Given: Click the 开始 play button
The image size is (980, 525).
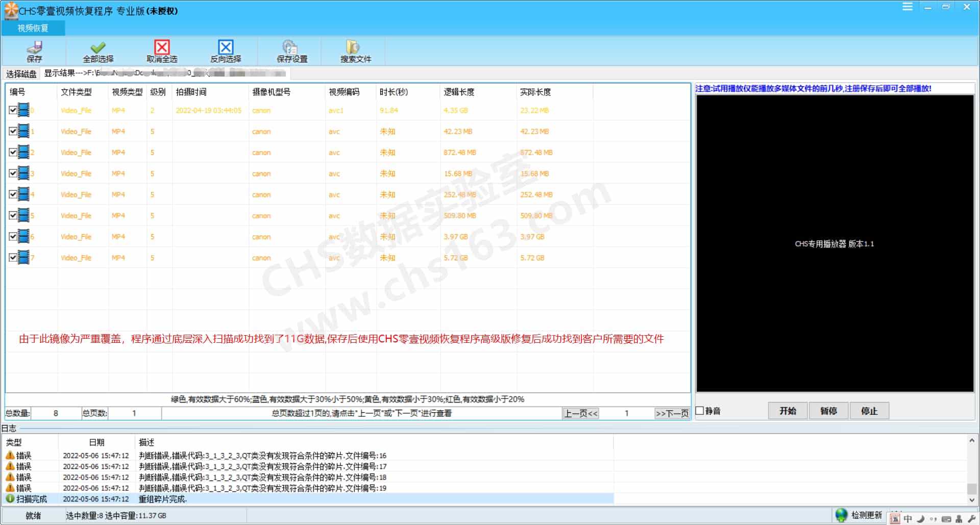Looking at the screenshot, I should coord(788,411).
